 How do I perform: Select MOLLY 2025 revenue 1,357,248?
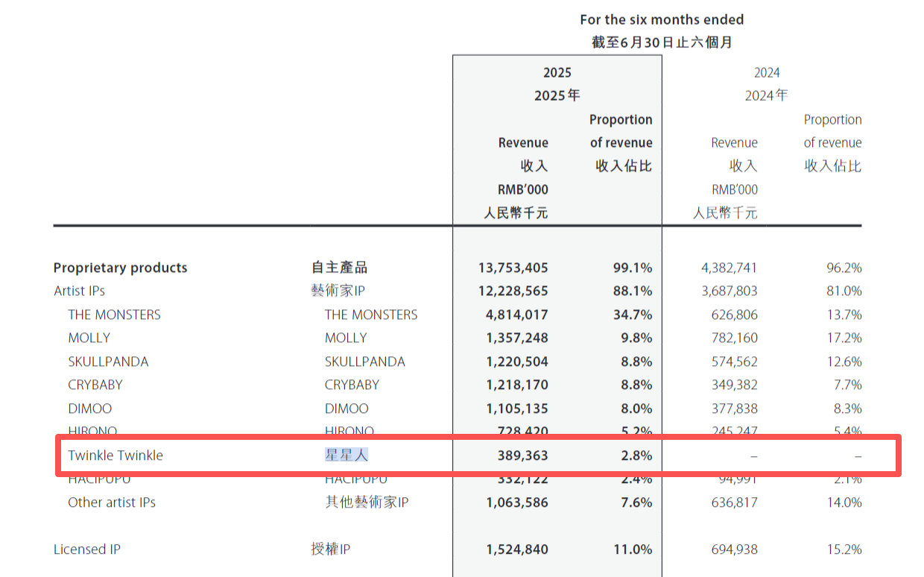pyautogui.click(x=516, y=338)
